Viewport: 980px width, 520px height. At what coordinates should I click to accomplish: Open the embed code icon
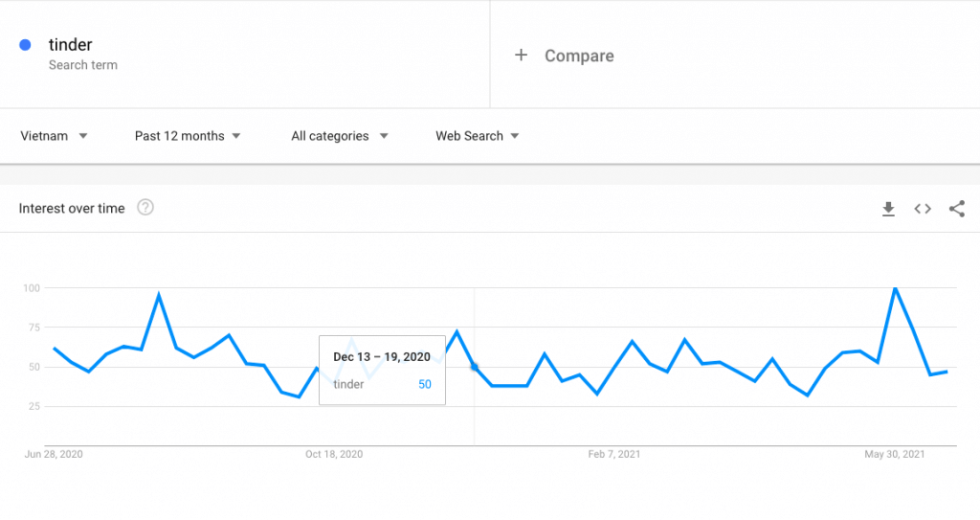tap(923, 209)
